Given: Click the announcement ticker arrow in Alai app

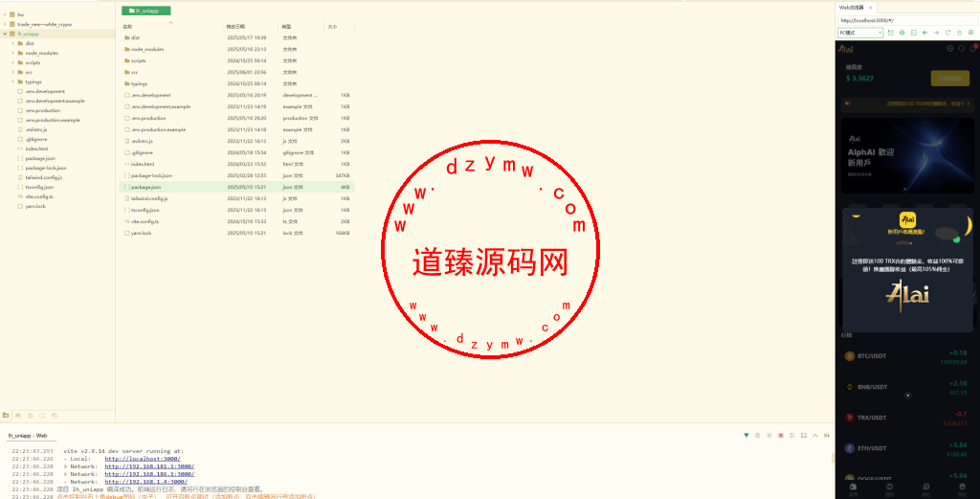Looking at the screenshot, I should [x=969, y=103].
